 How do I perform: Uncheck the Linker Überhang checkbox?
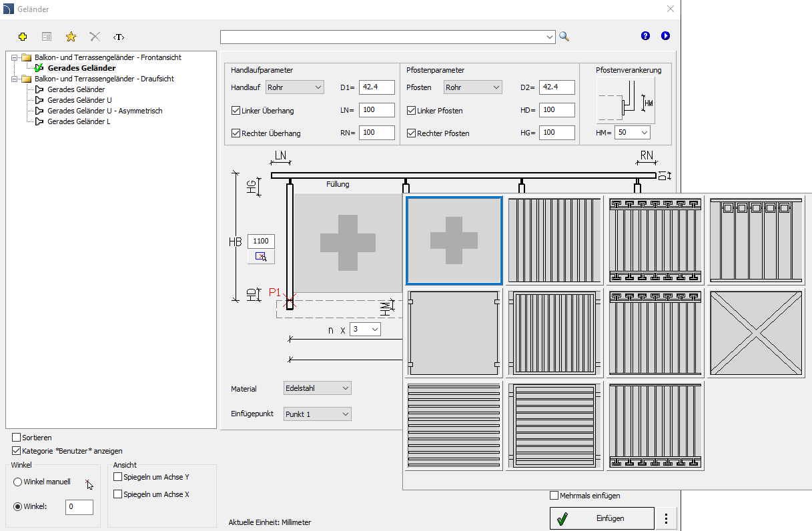pyautogui.click(x=236, y=111)
